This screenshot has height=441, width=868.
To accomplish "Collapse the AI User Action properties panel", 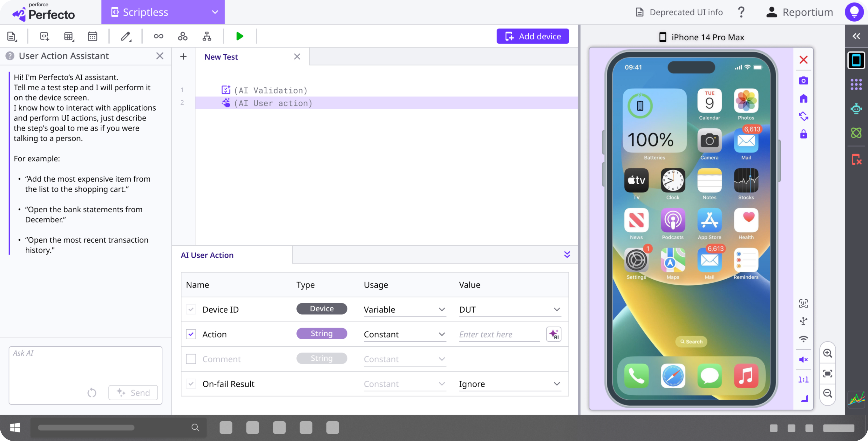I will click(x=567, y=255).
